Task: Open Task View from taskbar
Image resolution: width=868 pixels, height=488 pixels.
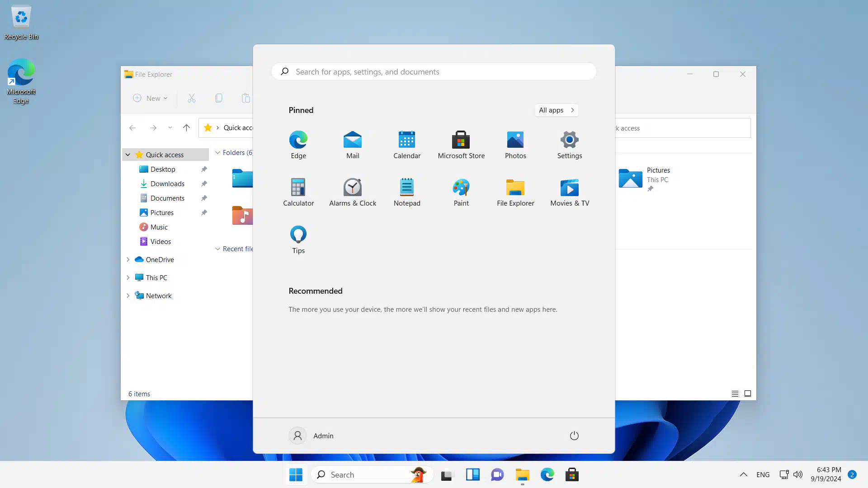Action: [447, 474]
